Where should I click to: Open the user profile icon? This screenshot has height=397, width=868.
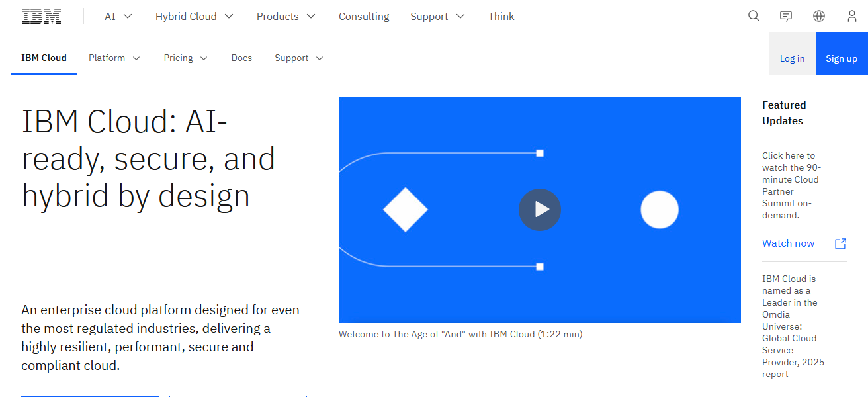[851, 16]
